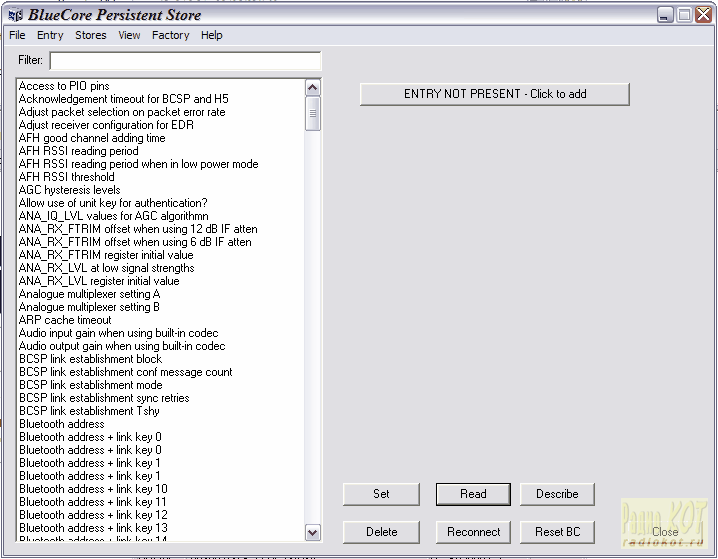Minimize the BlueCore Persistent Store window

click(665, 15)
